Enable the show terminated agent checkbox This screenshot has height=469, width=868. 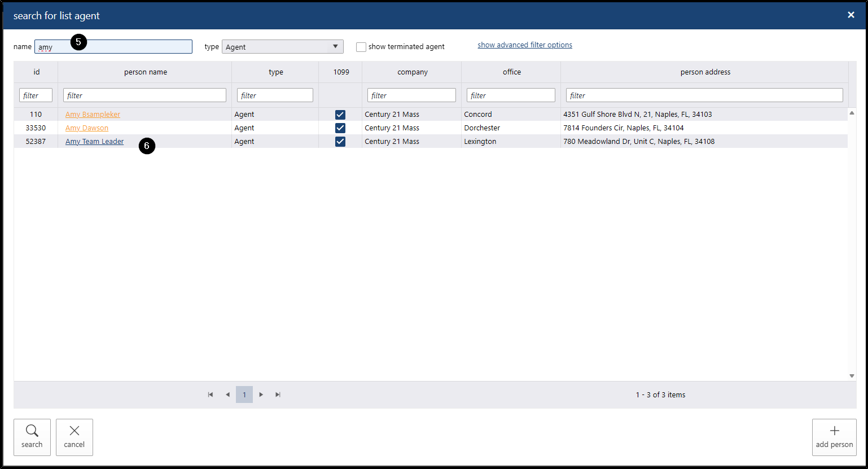361,47
